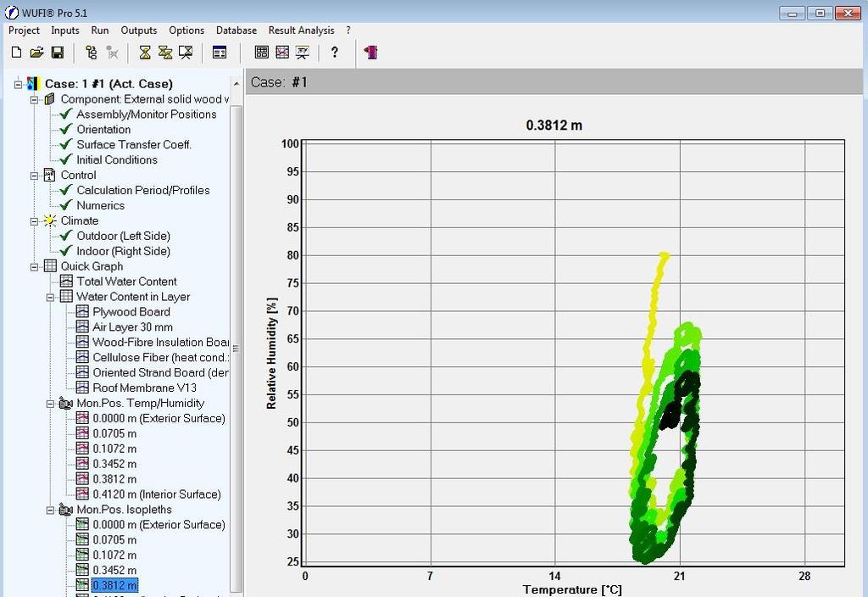868x597 pixels.
Task: Select Outdoor (Left Side) climate item
Action: tap(124, 236)
